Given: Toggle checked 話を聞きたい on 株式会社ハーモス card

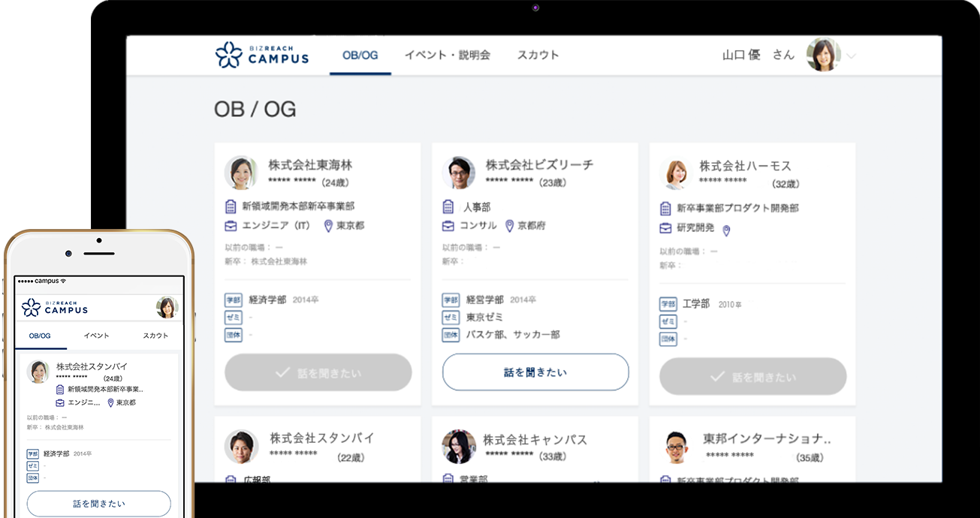Looking at the screenshot, I should [752, 377].
